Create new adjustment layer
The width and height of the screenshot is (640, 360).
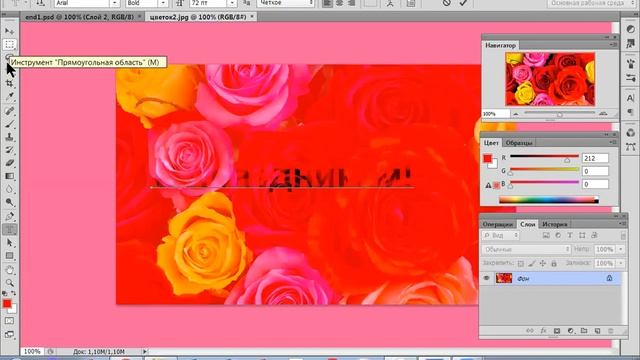click(x=570, y=331)
